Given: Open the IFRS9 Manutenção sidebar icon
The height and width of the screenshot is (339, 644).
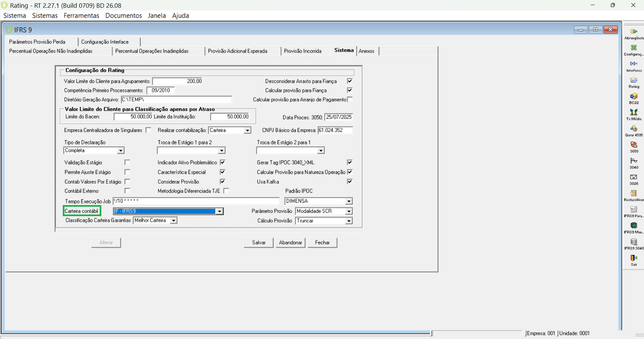Looking at the screenshot, I should [634, 226].
